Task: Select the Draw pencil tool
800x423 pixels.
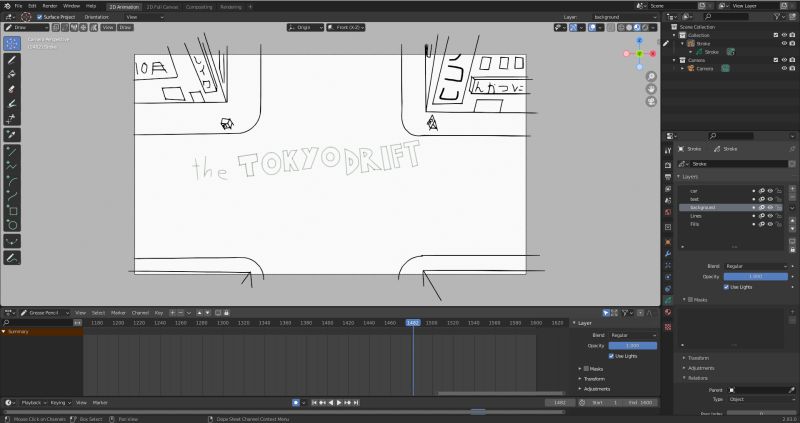Action: coord(12,59)
